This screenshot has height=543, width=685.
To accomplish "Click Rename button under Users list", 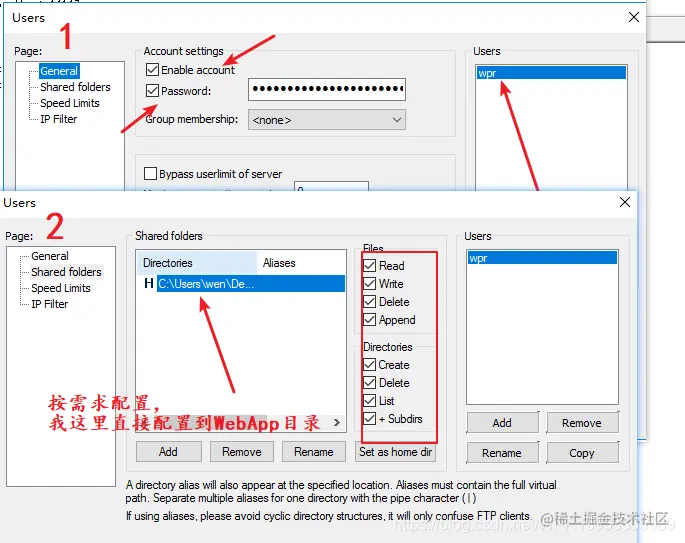I will [x=502, y=453].
